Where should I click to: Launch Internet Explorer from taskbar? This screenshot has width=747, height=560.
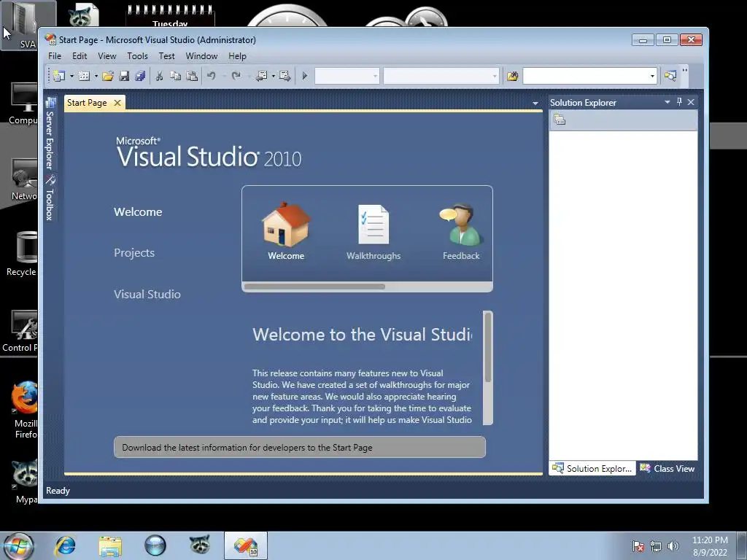coord(65,545)
